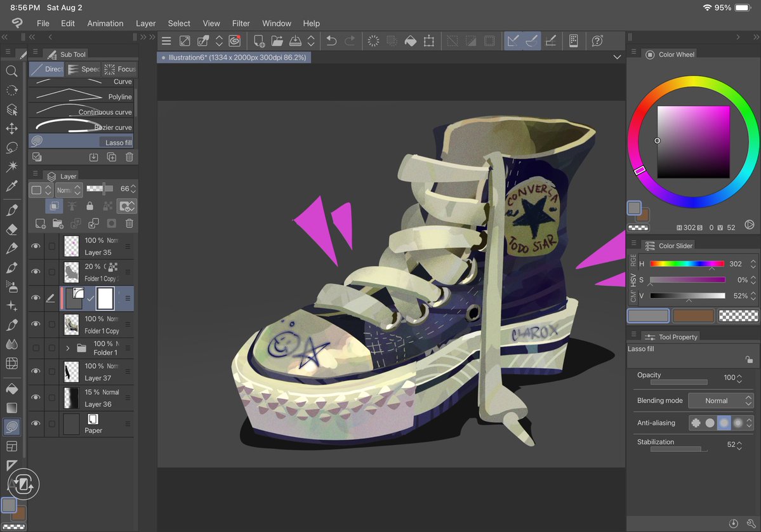Switch to the Focus sub tool tab
The image size is (761, 532).
click(x=120, y=69)
